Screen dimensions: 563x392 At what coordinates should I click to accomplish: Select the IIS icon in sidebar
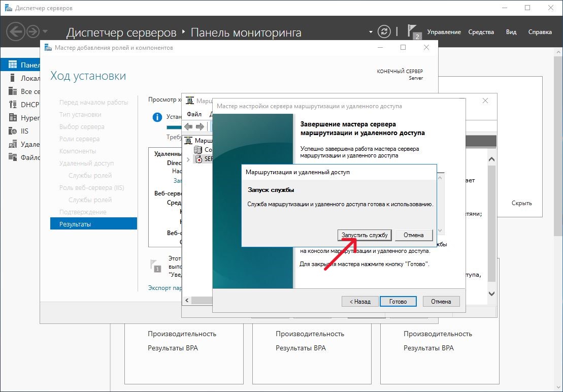click(x=13, y=131)
